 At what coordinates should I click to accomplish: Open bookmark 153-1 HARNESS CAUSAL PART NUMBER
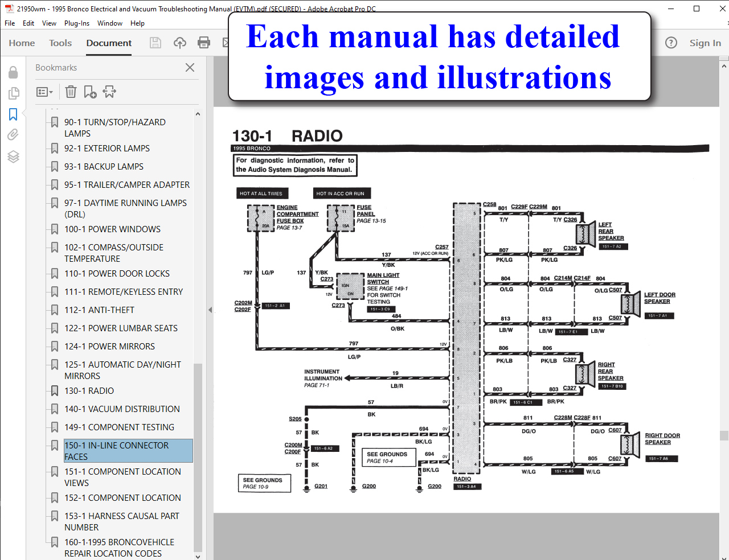121,521
